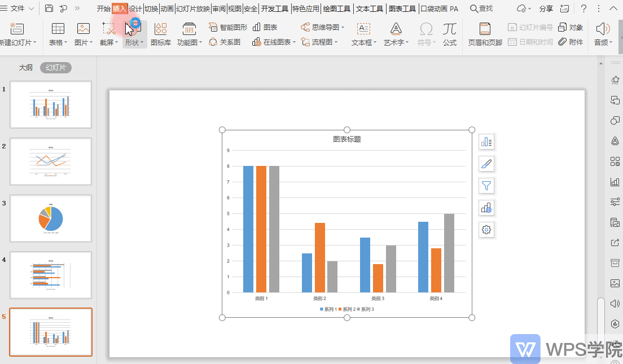Open the 图标库 icon library
This screenshot has width=623, height=364.
pos(161,34)
